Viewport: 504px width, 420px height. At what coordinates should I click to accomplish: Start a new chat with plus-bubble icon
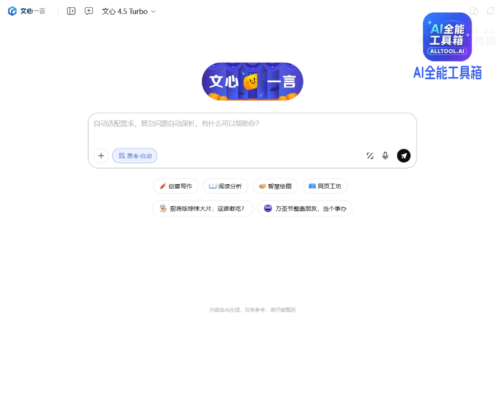click(88, 11)
